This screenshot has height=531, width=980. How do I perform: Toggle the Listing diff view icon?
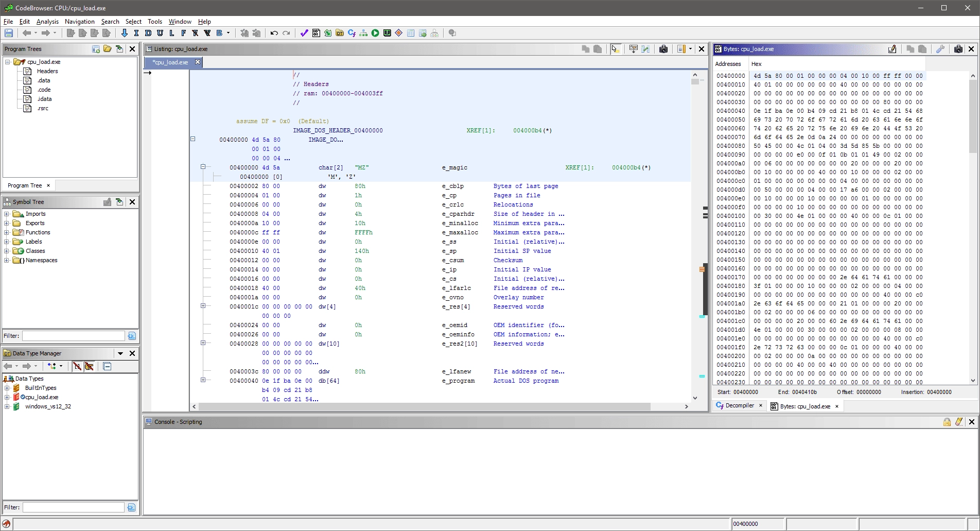(x=645, y=49)
